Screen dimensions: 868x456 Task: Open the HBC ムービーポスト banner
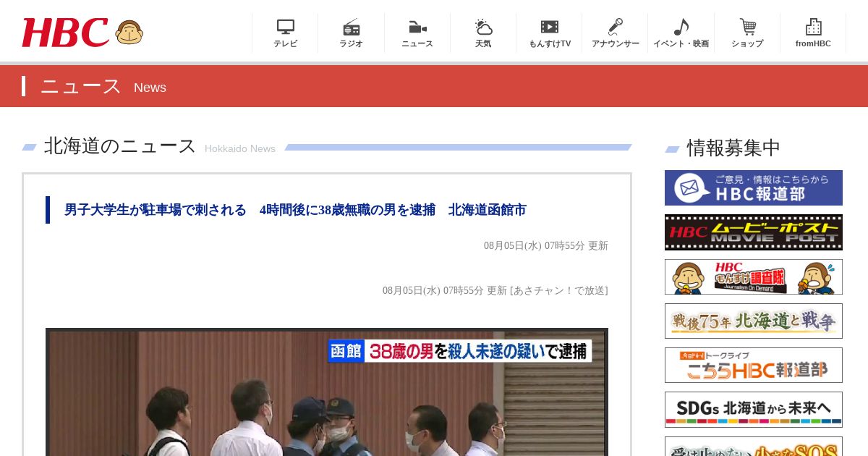coord(754,232)
